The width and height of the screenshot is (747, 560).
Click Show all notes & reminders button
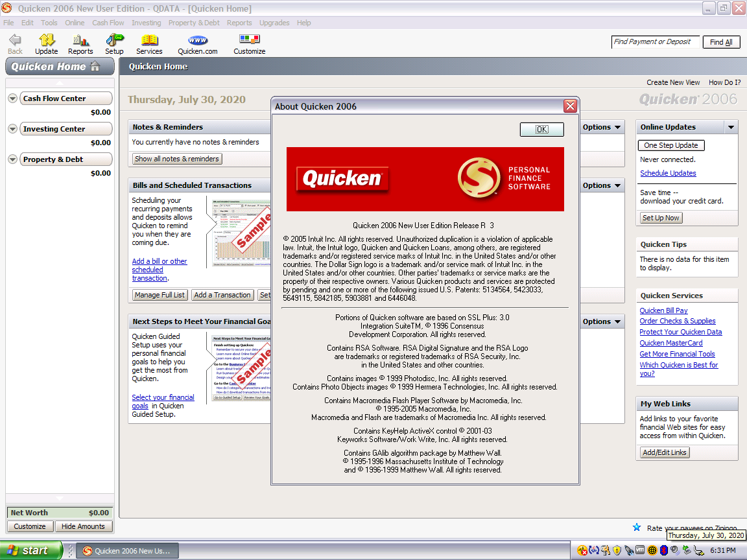click(x=177, y=159)
